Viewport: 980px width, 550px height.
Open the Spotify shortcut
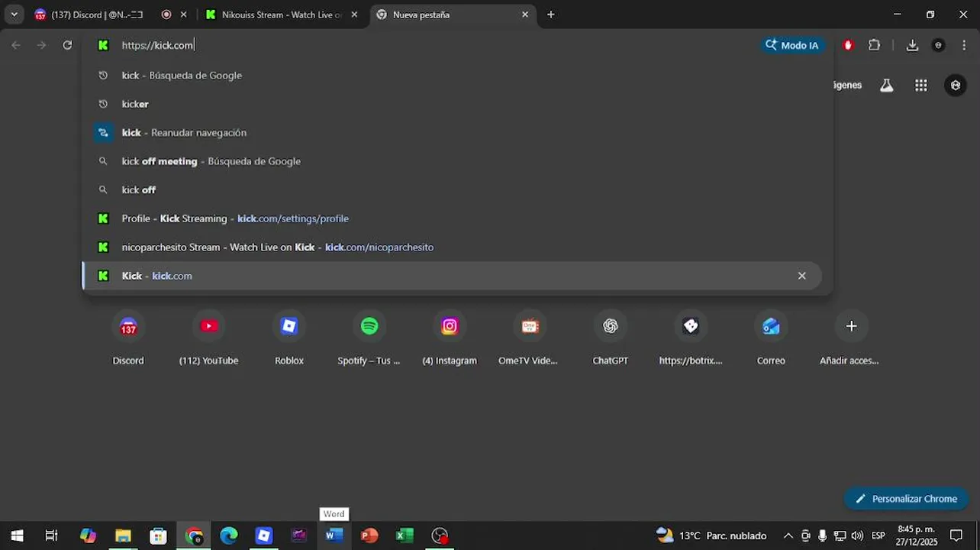[369, 338]
